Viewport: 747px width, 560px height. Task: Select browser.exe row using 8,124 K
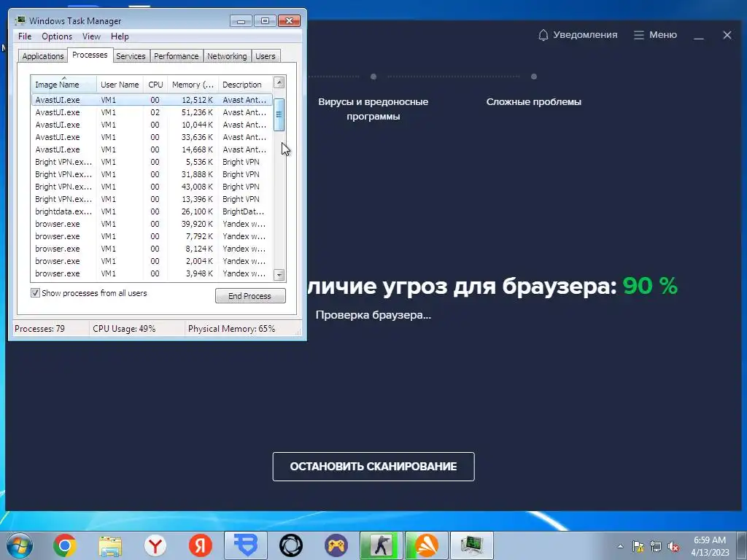tap(152, 249)
